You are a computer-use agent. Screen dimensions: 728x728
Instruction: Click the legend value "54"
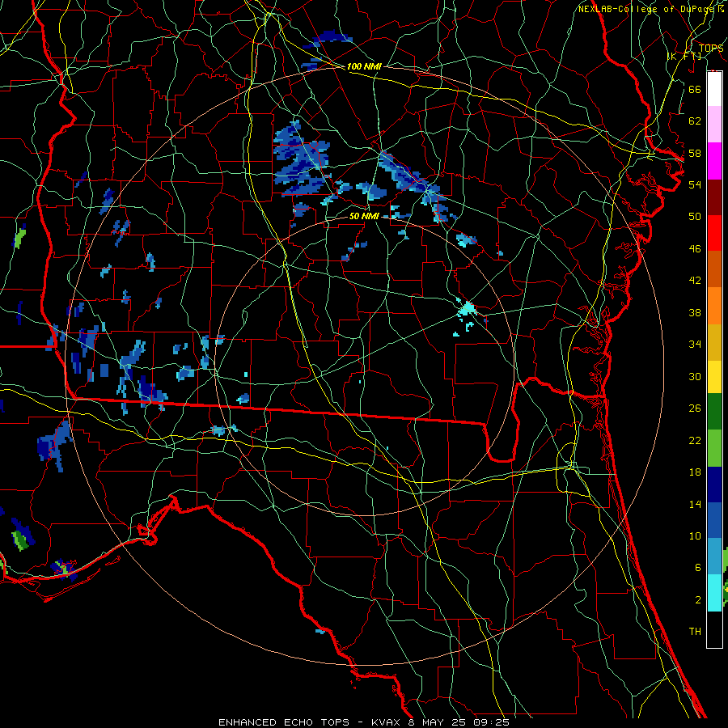695,184
